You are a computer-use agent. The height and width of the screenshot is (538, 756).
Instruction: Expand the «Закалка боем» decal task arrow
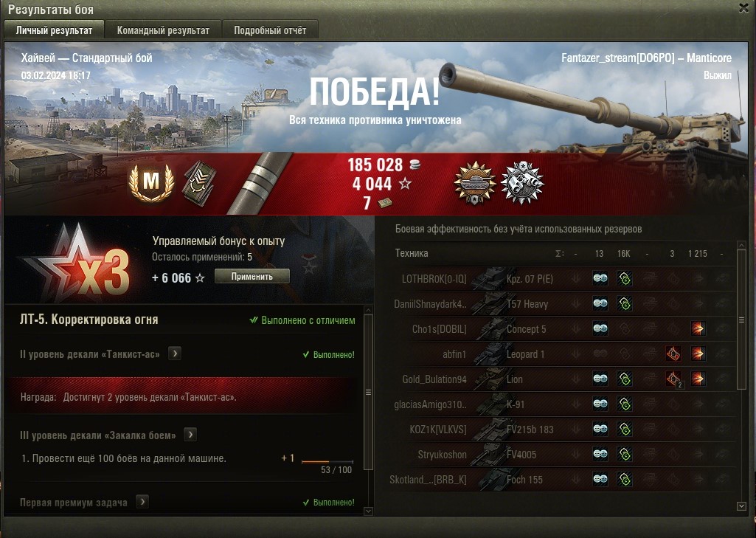click(190, 434)
